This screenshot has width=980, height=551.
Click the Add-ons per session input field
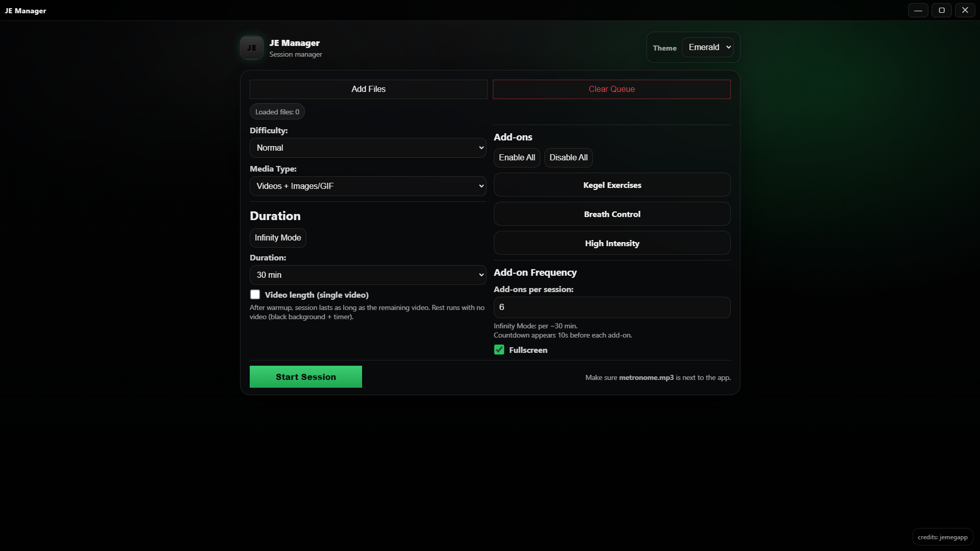612,307
